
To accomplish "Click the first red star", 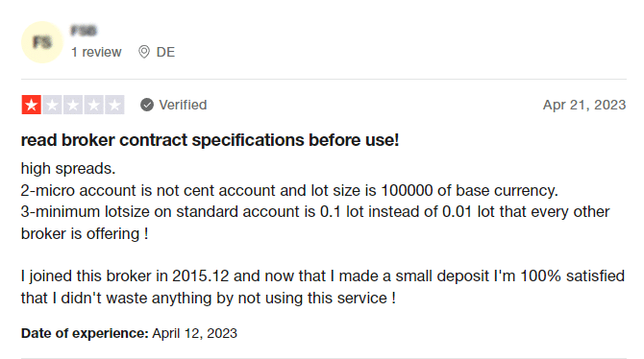I will tap(31, 105).
